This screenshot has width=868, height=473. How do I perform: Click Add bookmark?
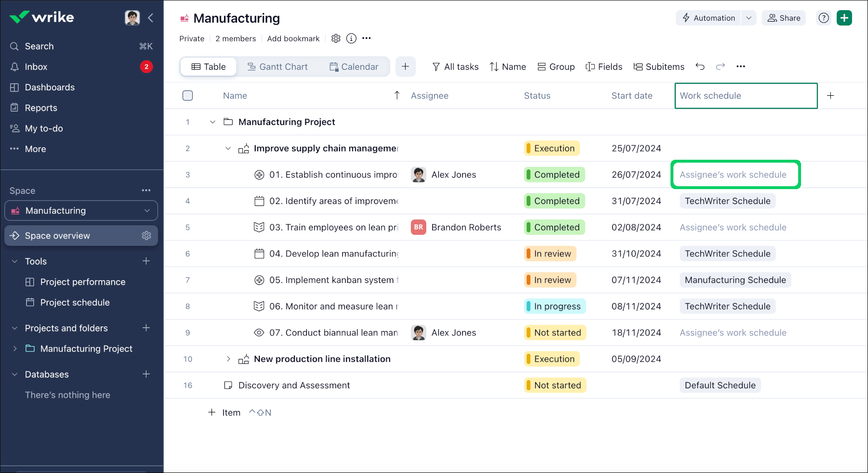pyautogui.click(x=293, y=38)
